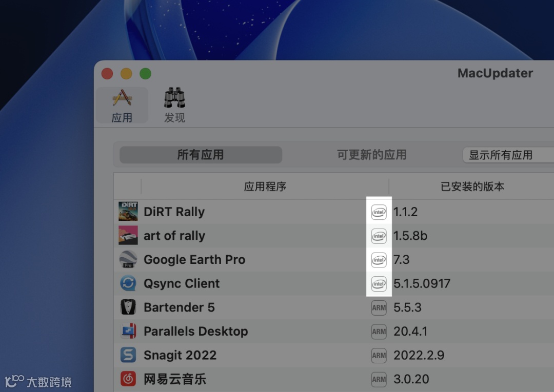Click the 网易云音乐 app icon
554x392 pixels.
pos(128,379)
